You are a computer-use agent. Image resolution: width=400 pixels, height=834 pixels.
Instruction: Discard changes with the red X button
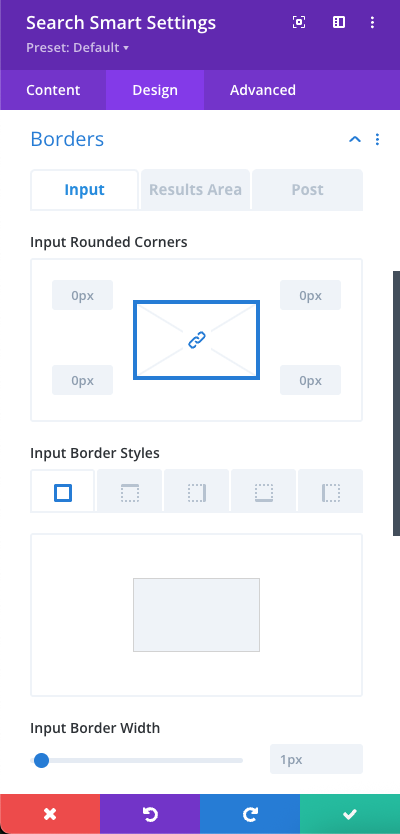point(50,814)
